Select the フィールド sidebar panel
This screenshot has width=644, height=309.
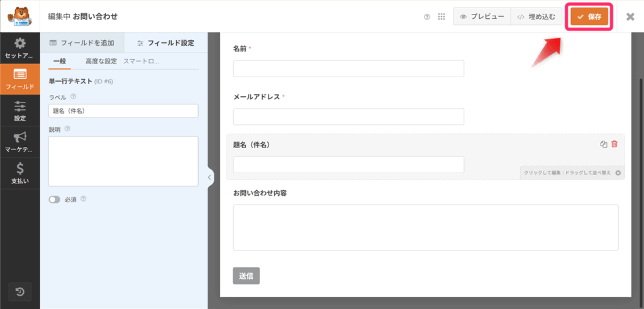[19, 79]
